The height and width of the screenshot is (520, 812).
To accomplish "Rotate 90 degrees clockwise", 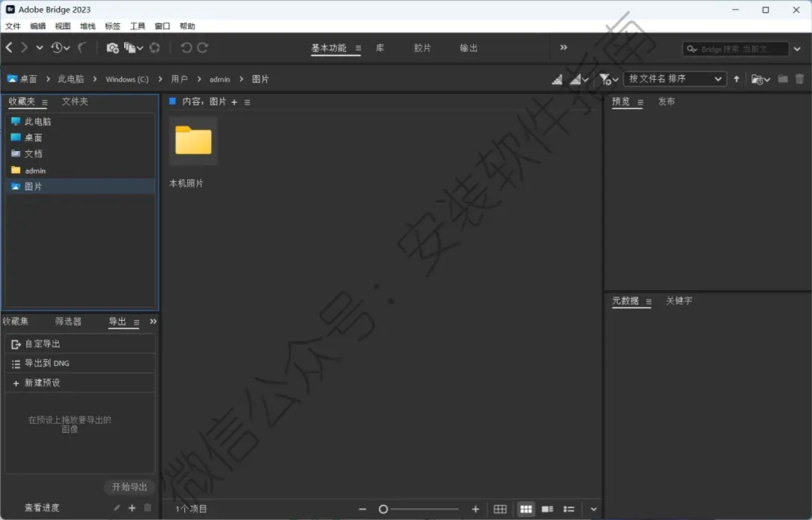I will pos(203,47).
